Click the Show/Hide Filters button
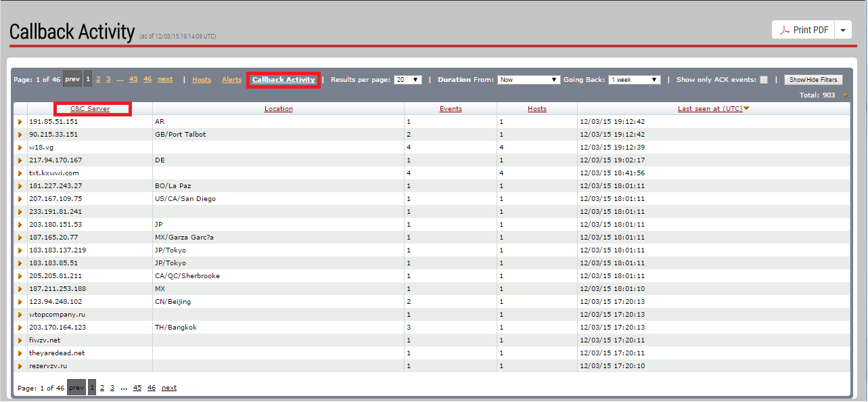This screenshot has height=402, width=868. (x=814, y=80)
